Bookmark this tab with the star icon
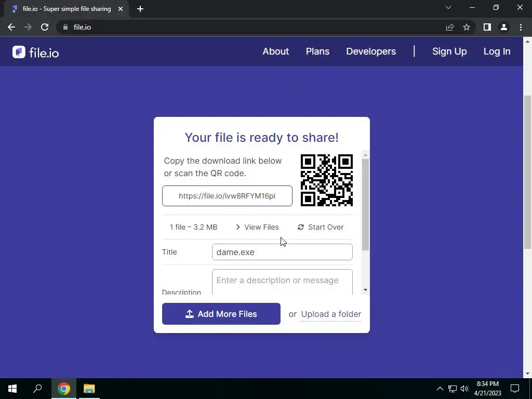 click(x=467, y=27)
